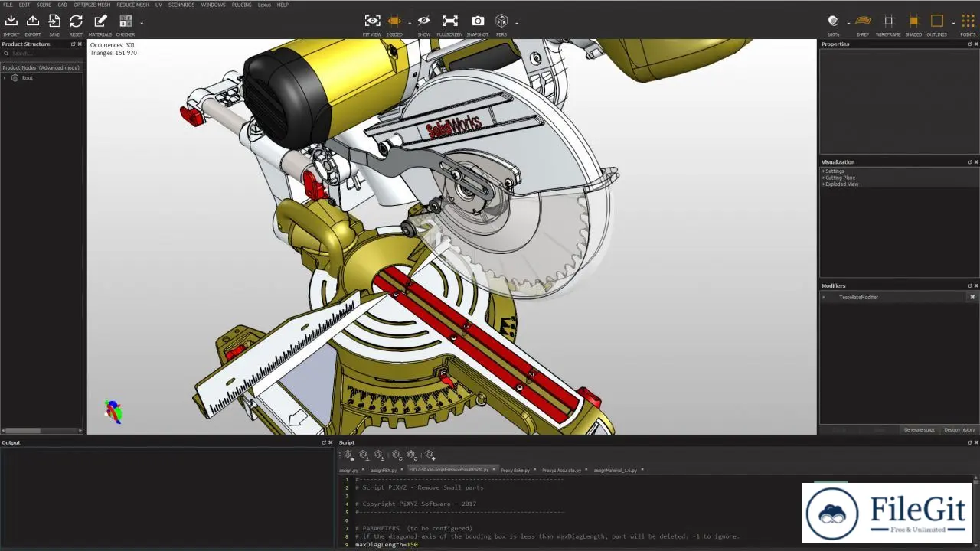Click the Fit View icon

pos(372,21)
